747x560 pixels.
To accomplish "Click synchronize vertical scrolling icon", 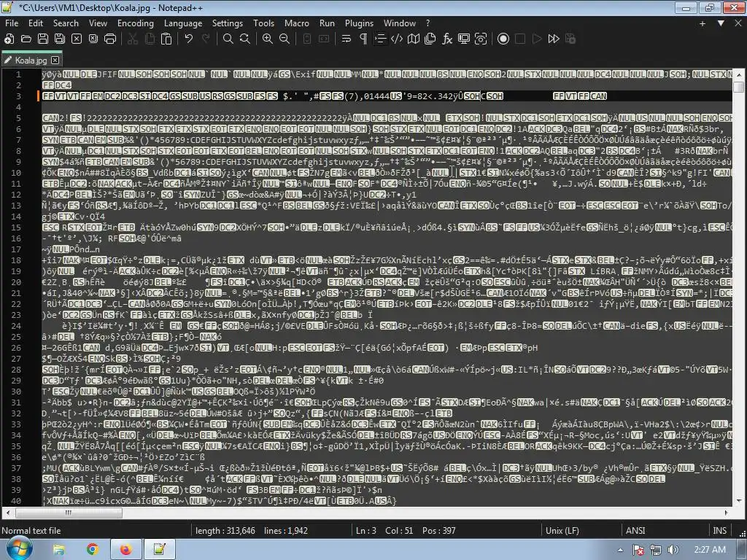I will (x=307, y=39).
